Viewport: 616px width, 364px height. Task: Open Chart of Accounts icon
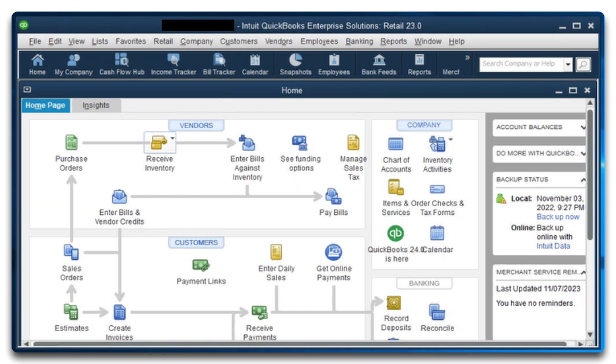coord(396,144)
